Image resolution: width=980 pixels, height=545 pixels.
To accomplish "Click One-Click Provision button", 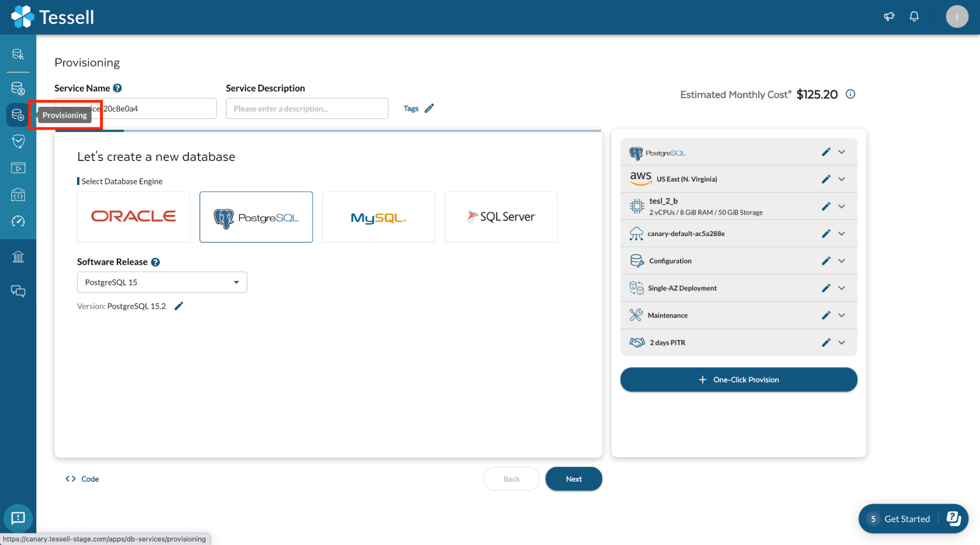I will [738, 380].
